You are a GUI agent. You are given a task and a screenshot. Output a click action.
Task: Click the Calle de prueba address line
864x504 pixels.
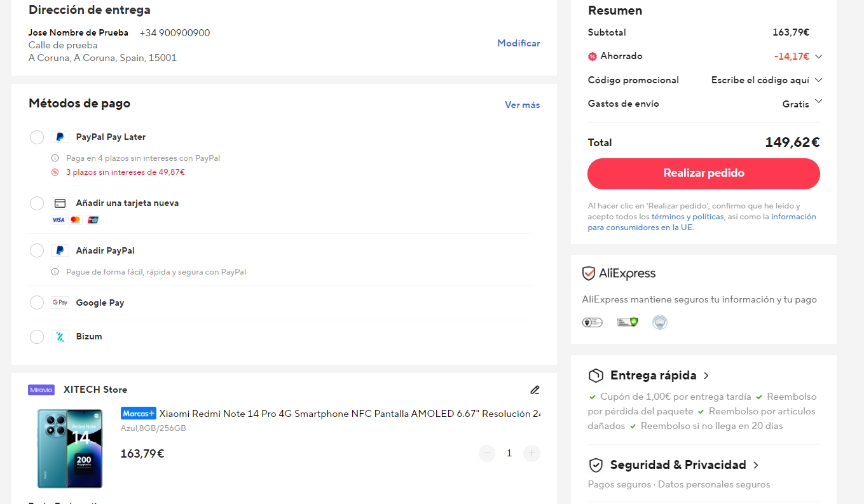pos(63,46)
